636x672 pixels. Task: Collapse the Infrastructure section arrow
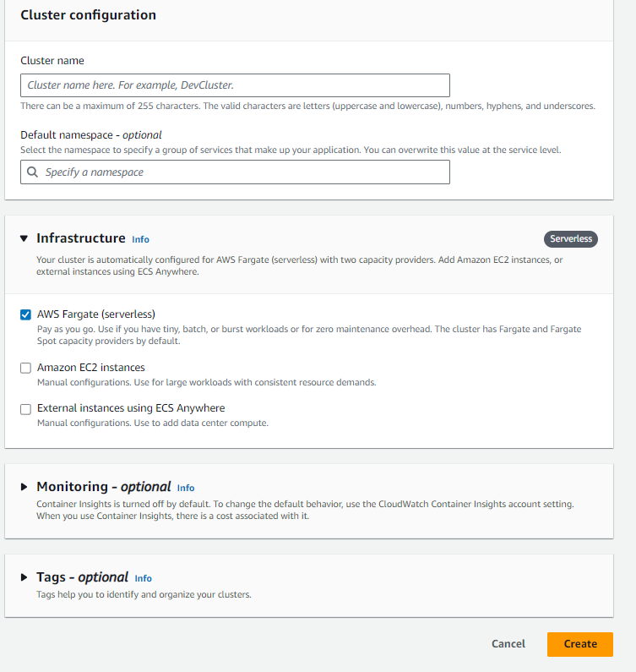[x=24, y=239]
